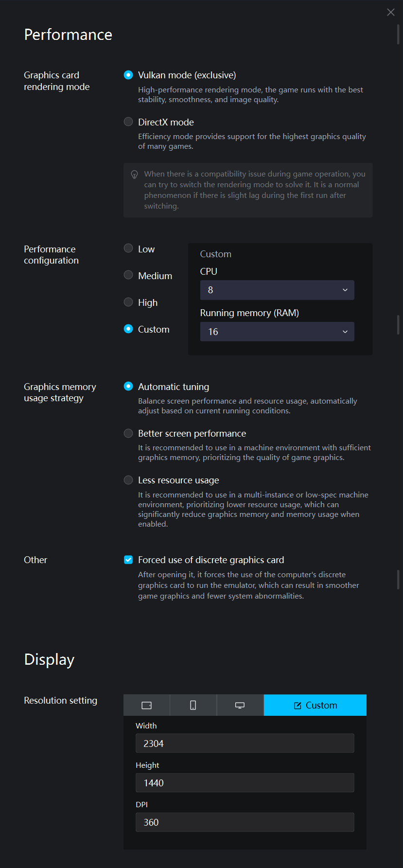This screenshot has height=868, width=403.
Task: Open the Running memory (RAM) dropdown
Action: click(277, 332)
